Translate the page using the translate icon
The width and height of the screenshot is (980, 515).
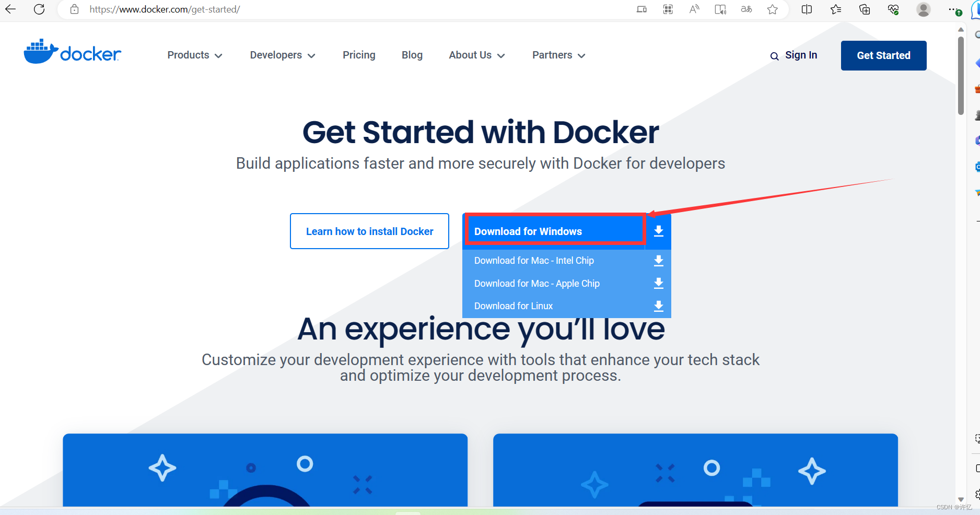click(x=746, y=9)
